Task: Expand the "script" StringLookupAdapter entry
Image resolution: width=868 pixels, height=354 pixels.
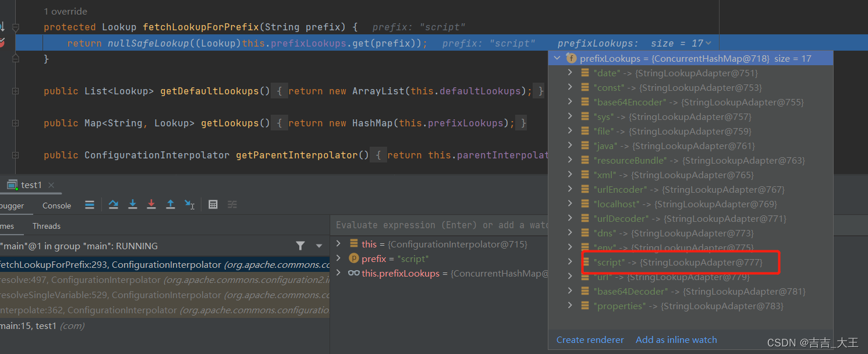Action: [570, 262]
